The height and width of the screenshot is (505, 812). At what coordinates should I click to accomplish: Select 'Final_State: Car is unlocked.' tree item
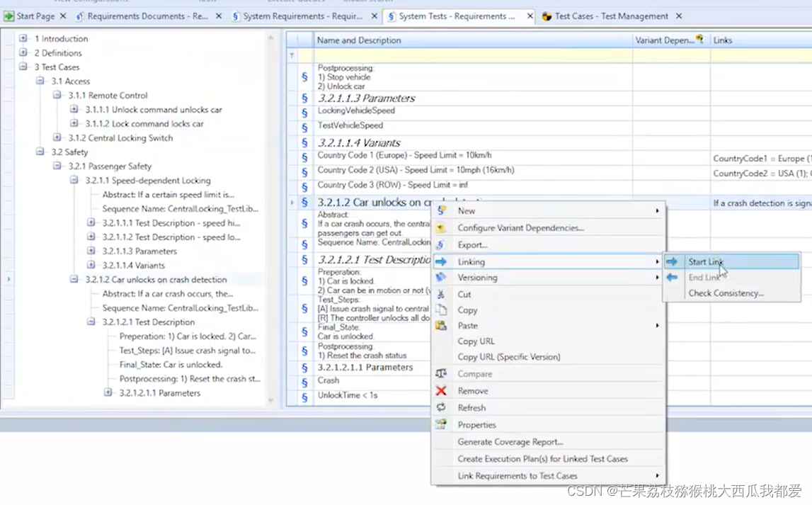tap(171, 365)
